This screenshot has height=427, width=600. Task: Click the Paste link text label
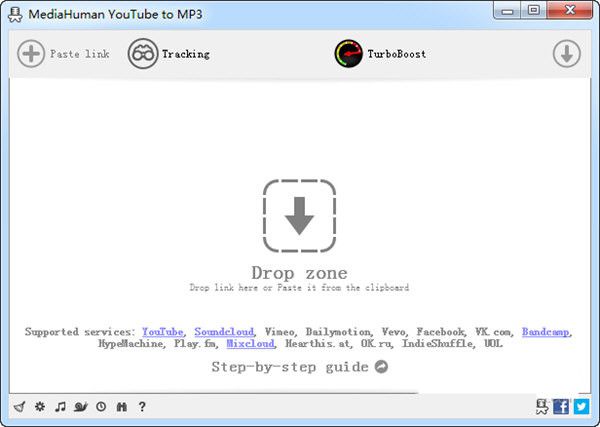tap(80, 54)
